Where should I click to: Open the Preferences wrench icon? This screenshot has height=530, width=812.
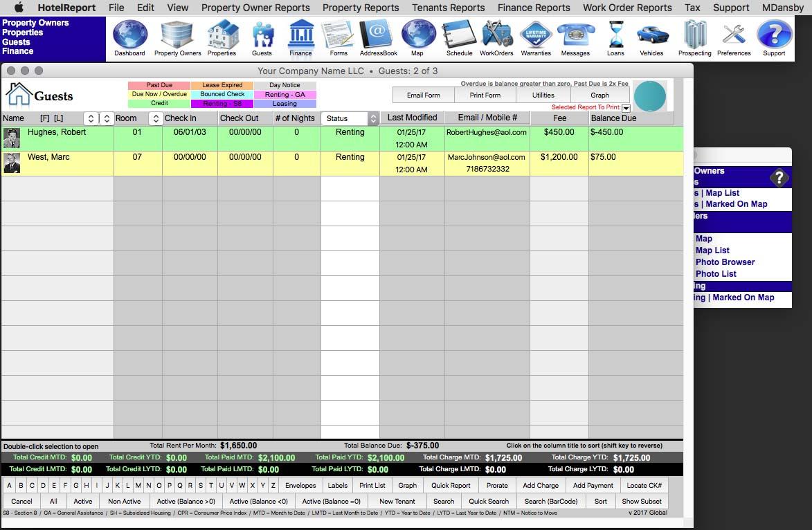click(x=734, y=34)
